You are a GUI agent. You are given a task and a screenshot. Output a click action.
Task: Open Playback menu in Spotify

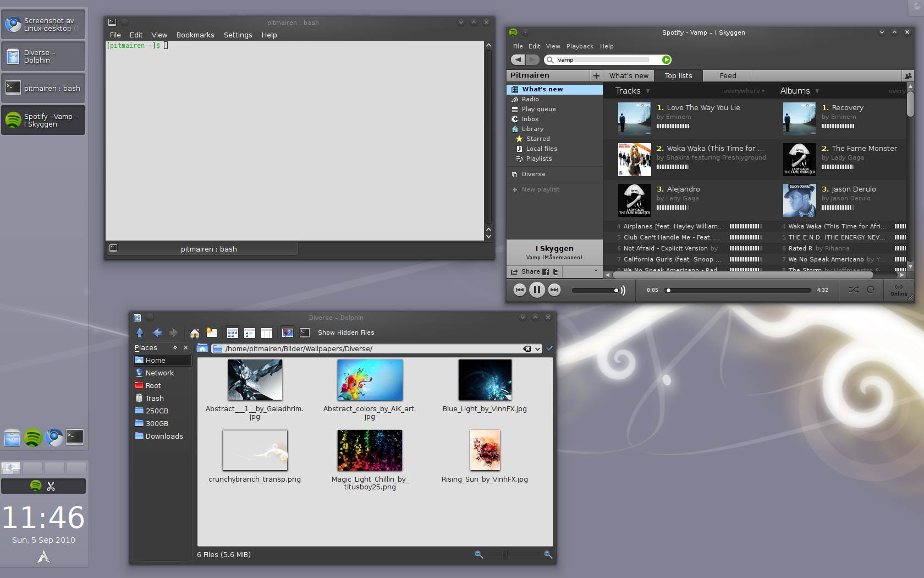pos(580,46)
